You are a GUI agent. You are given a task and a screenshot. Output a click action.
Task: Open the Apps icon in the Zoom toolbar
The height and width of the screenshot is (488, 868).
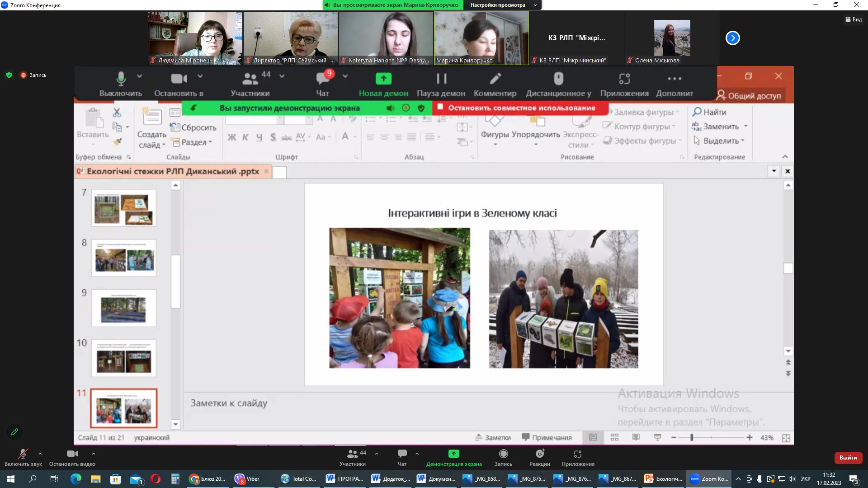point(577,454)
